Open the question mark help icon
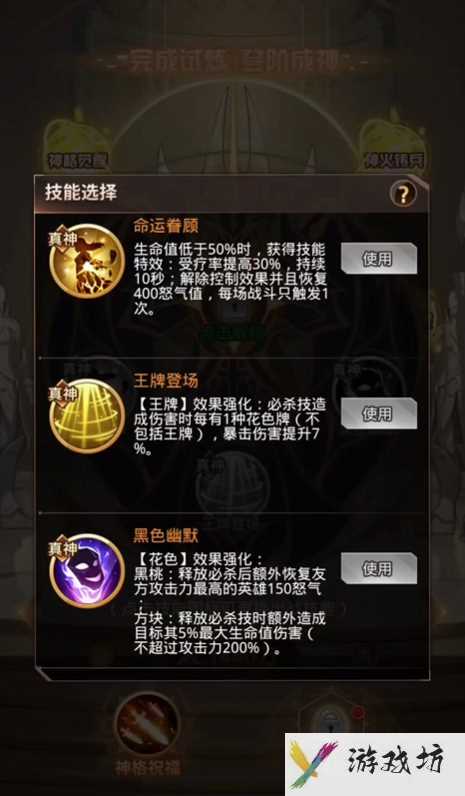The height and width of the screenshot is (796, 465). [403, 194]
